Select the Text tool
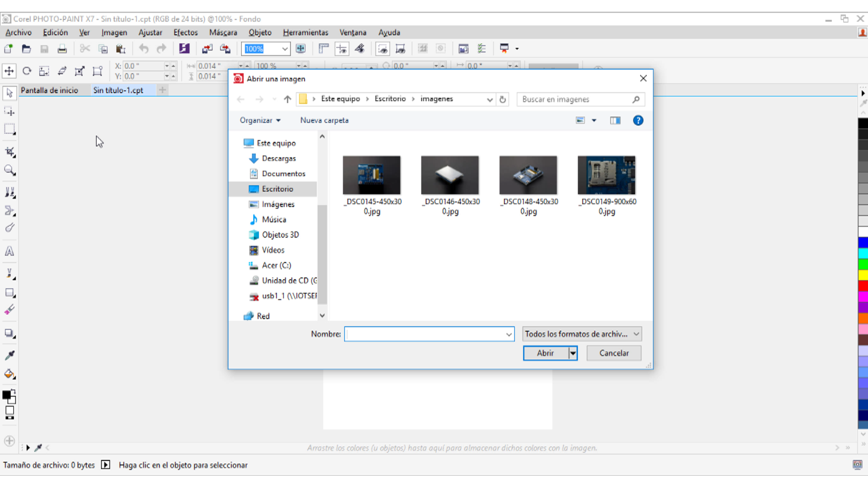Viewport: 868px width, 488px height. 9,251
